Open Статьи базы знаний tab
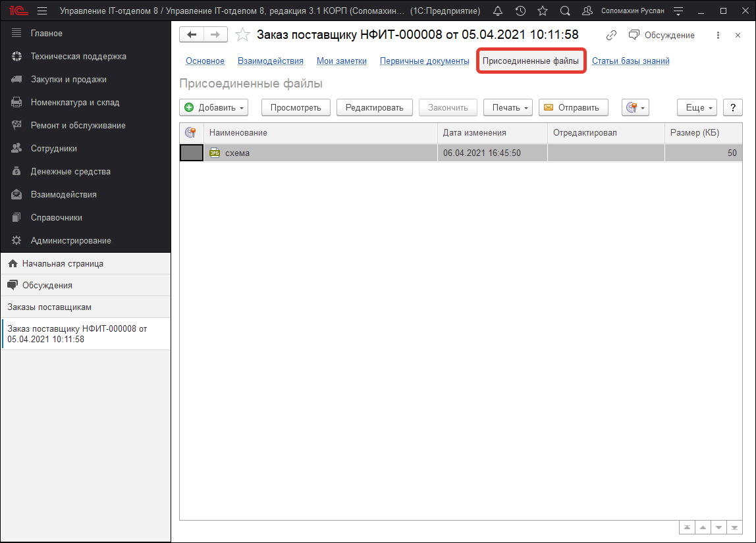The height and width of the screenshot is (543, 756). (630, 61)
